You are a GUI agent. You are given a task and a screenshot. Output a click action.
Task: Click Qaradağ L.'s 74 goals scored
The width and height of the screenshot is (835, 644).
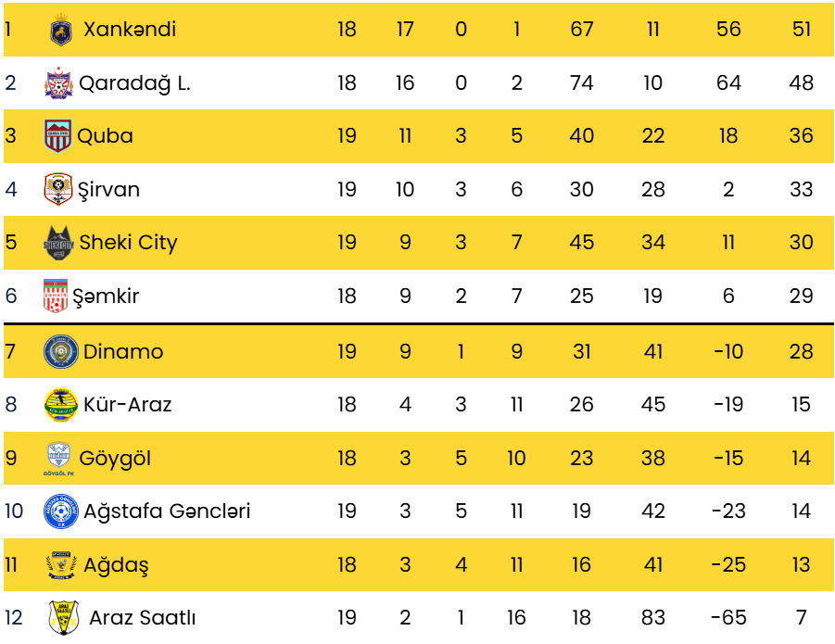pos(582,83)
